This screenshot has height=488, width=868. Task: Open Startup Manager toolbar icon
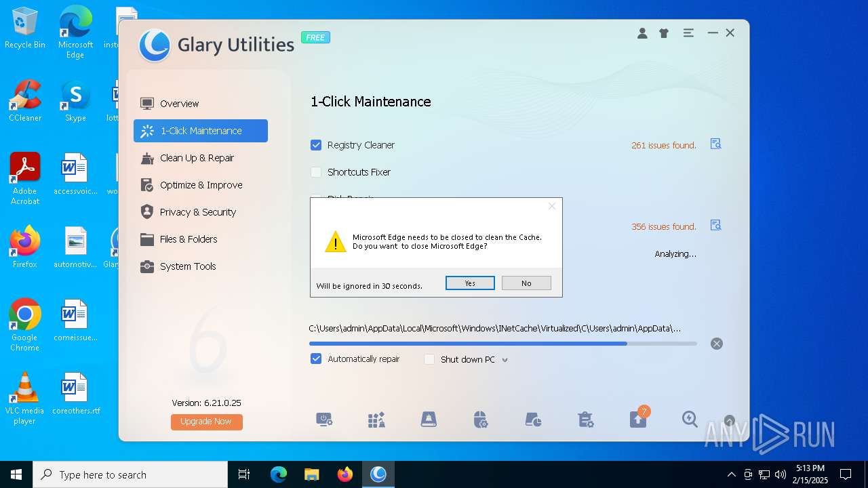pos(324,420)
